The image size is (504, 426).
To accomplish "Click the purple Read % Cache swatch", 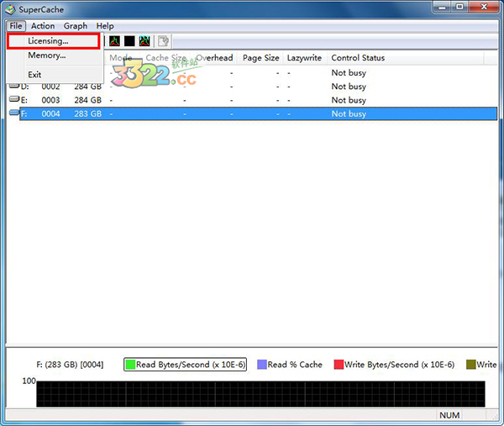I will tap(262, 365).
